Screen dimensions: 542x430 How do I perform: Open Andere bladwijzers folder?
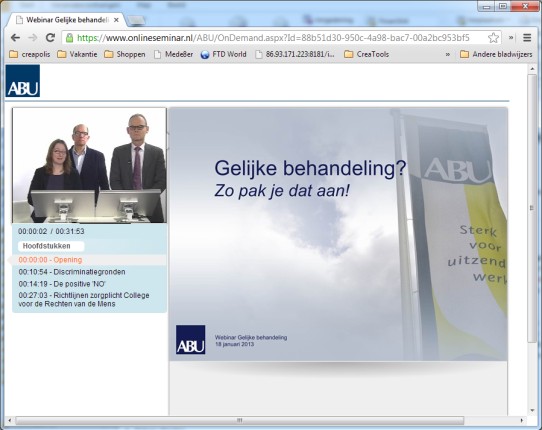[x=496, y=54]
